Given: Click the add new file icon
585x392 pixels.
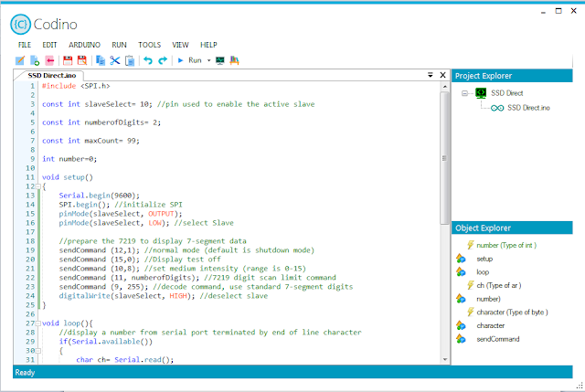Looking at the screenshot, I should coord(35,60).
